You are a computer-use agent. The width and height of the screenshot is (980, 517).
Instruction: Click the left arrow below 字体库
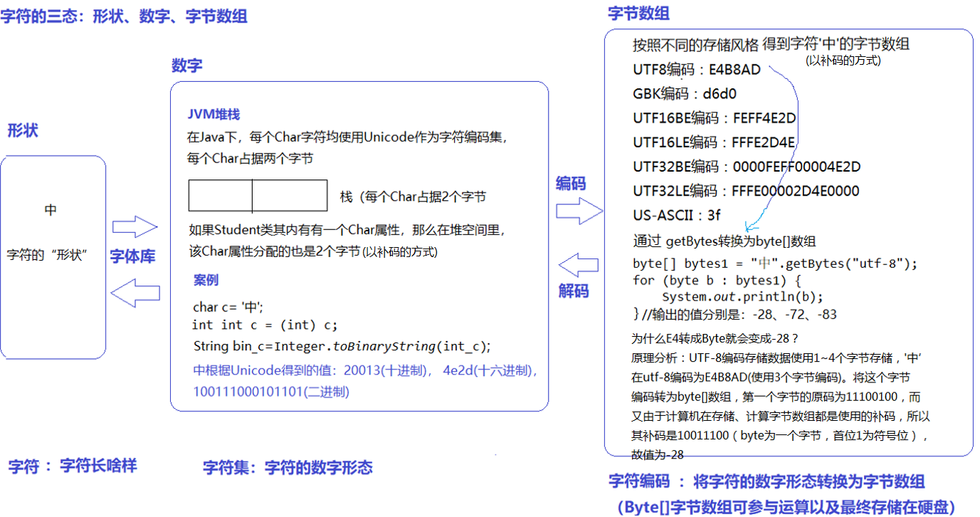[135, 293]
